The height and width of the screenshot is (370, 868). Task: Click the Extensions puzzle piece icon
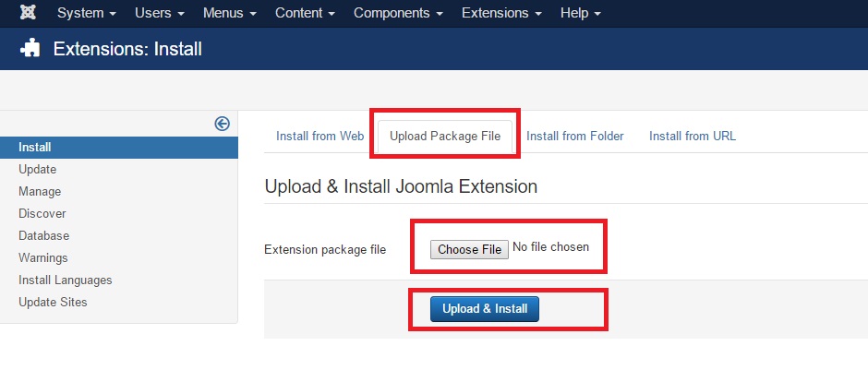tap(30, 49)
